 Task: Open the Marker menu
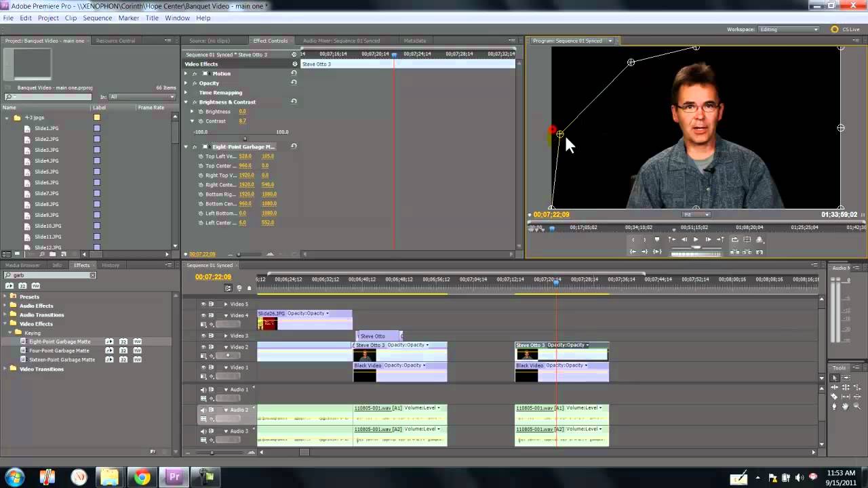129,18
